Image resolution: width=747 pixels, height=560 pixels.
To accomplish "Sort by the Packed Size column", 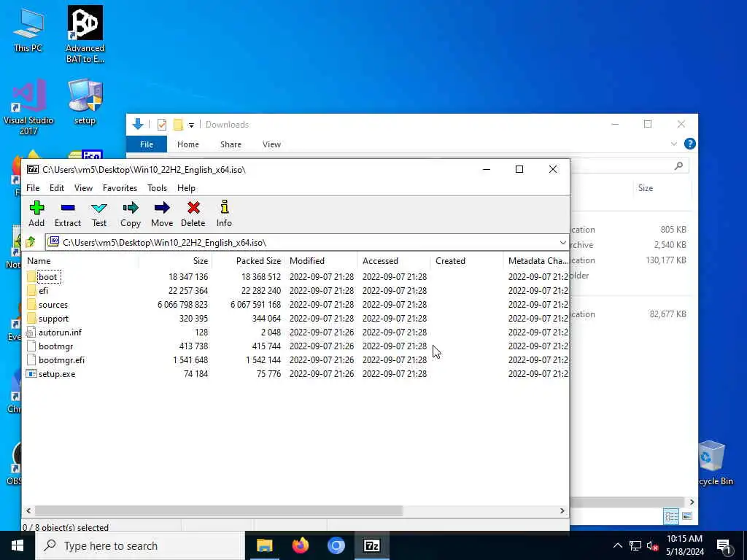I will click(248, 261).
